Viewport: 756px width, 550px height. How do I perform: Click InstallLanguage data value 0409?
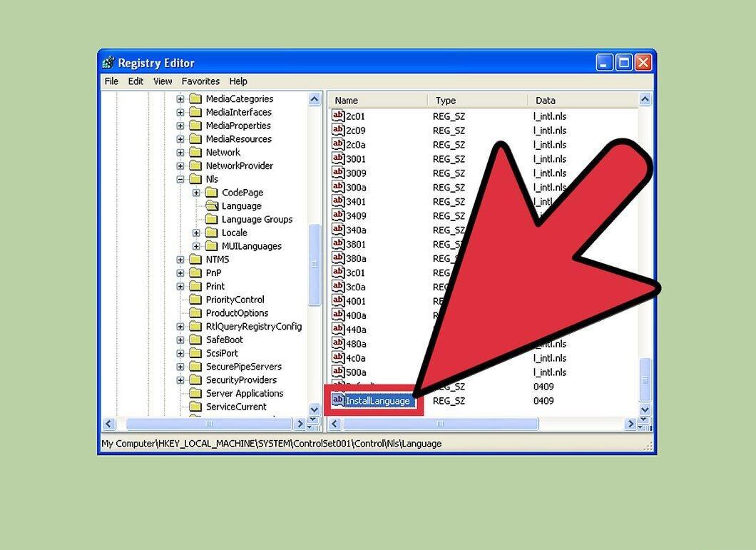[x=543, y=400]
